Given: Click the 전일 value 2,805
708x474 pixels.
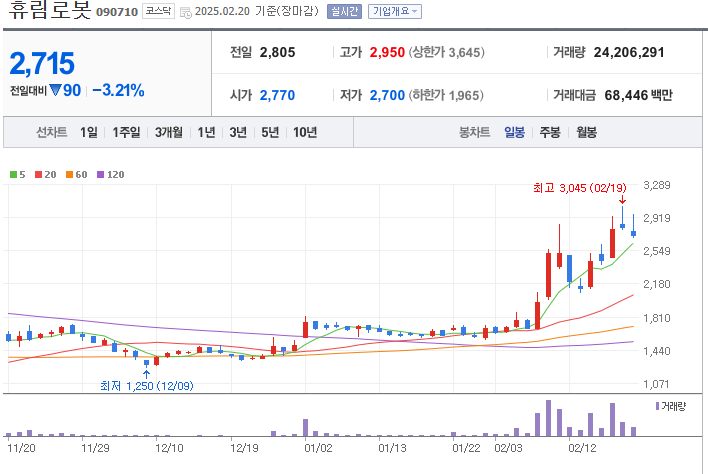Looking at the screenshot, I should pos(277,52).
